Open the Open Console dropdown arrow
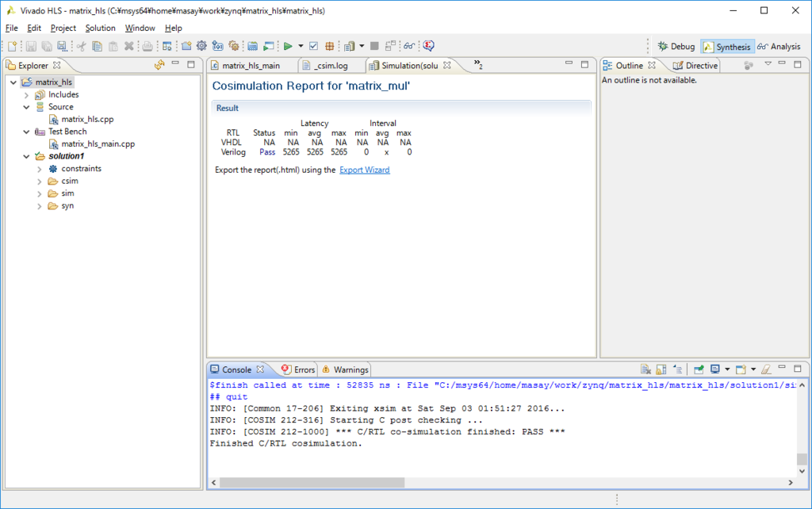 point(753,369)
